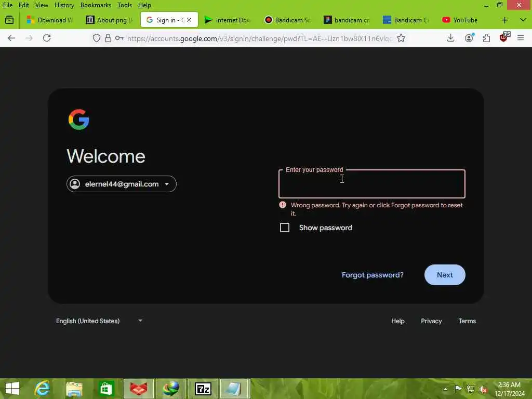
Task: Show hidden system tray icons
Action: [x=445, y=389]
